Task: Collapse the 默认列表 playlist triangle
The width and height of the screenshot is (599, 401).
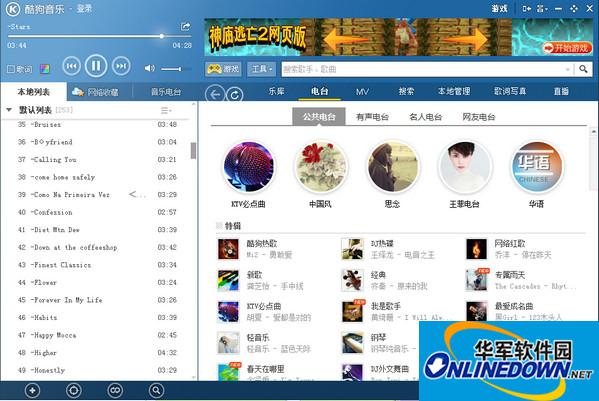Action: pyautogui.click(x=9, y=110)
